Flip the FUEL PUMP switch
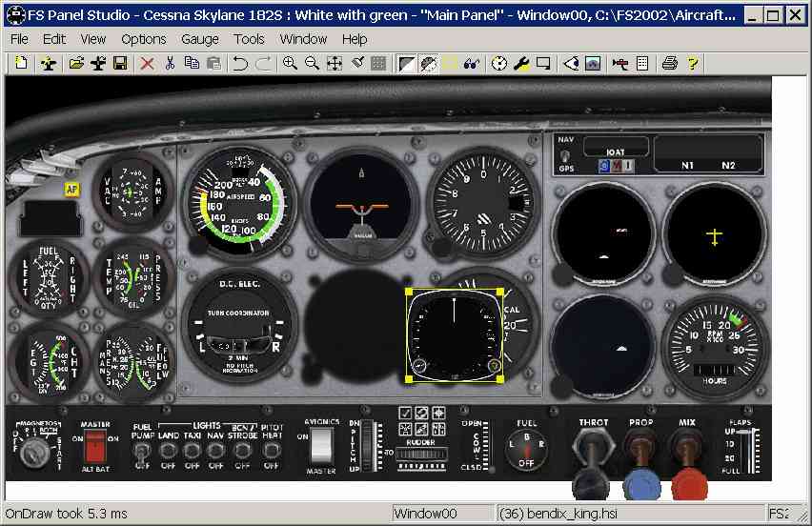 [x=142, y=452]
